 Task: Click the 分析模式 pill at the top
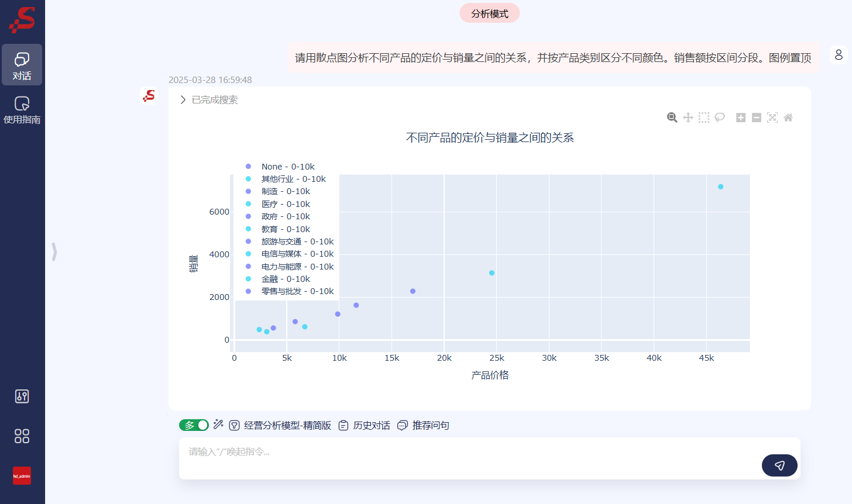pyautogui.click(x=490, y=12)
